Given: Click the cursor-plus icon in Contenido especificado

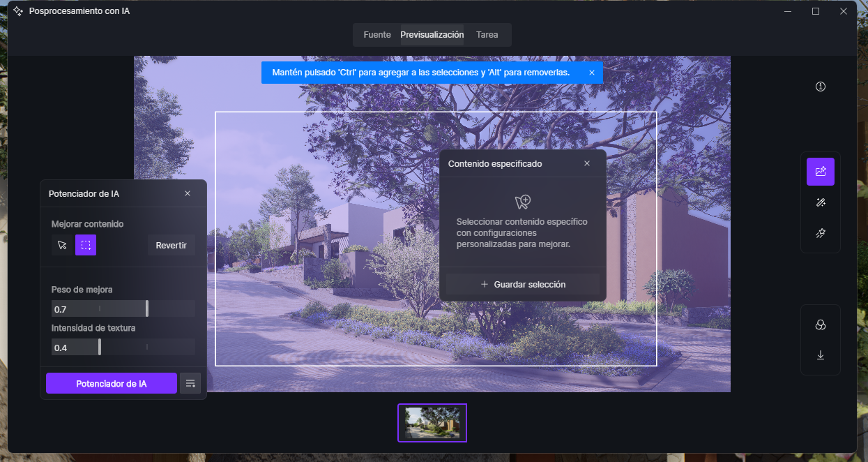Looking at the screenshot, I should tap(522, 202).
